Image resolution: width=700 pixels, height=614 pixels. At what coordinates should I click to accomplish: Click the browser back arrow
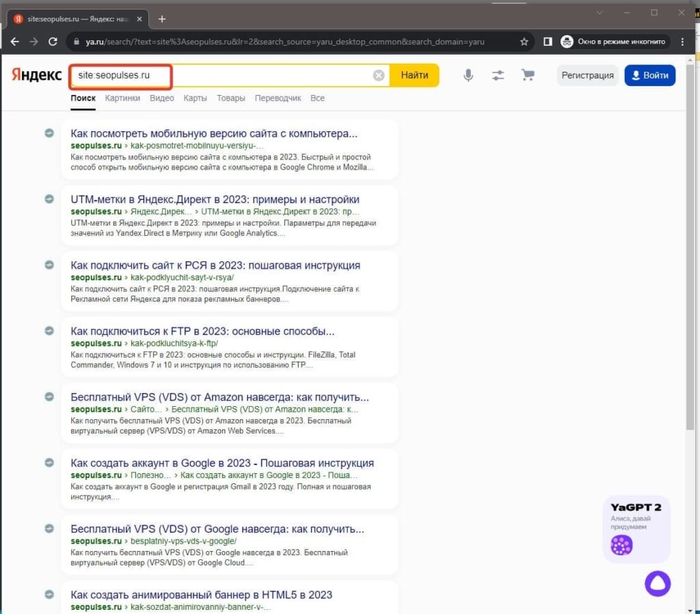coord(15,42)
